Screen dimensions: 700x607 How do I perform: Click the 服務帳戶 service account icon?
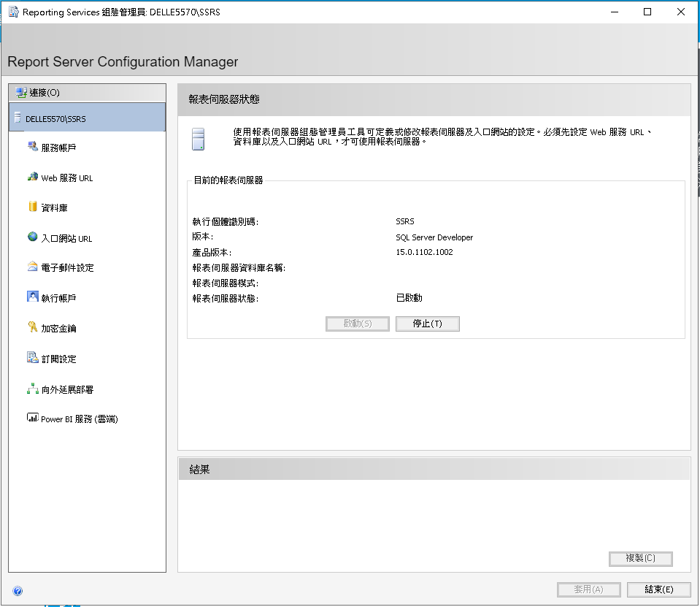click(33, 146)
